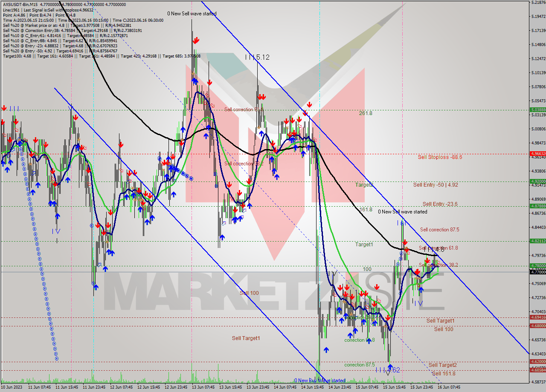
Task: Click the 4.87888 price tag
Action: tap(537, 206)
